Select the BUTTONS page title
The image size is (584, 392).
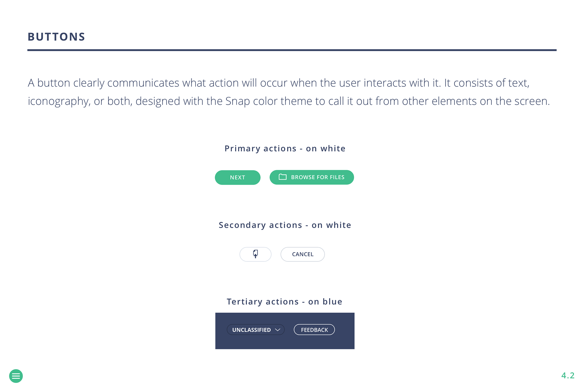click(57, 37)
